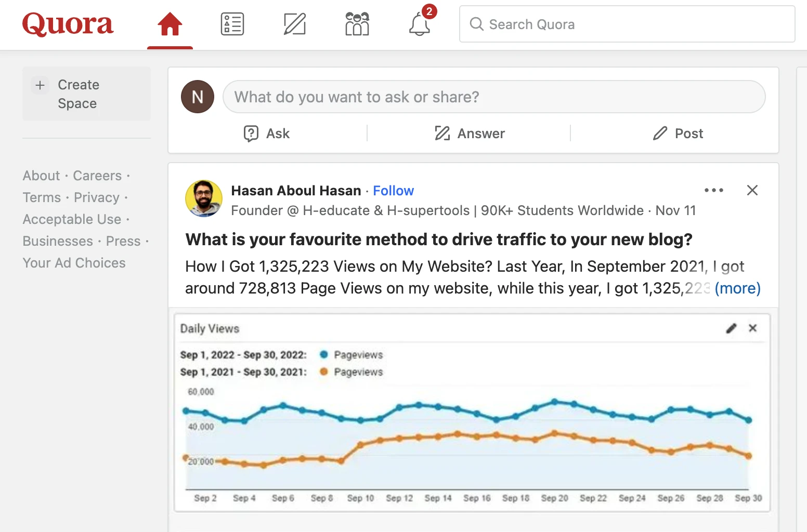Click the search magnifier icon

(x=476, y=24)
